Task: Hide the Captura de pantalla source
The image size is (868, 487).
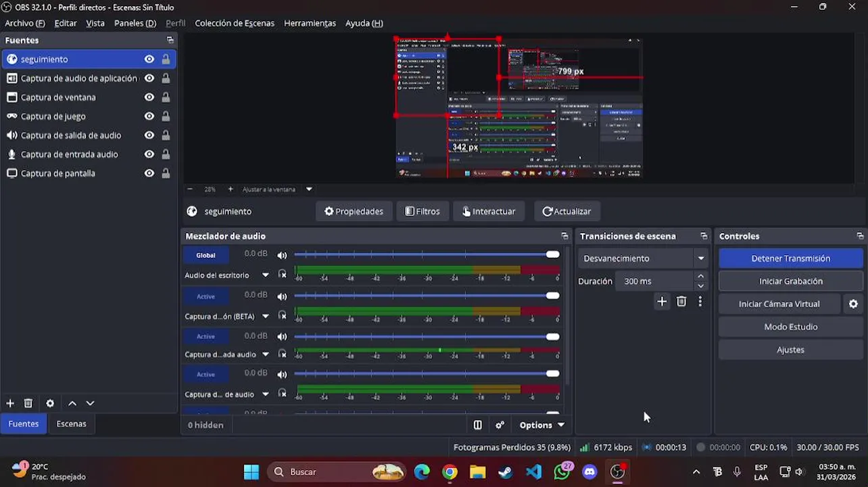Action: (x=149, y=173)
